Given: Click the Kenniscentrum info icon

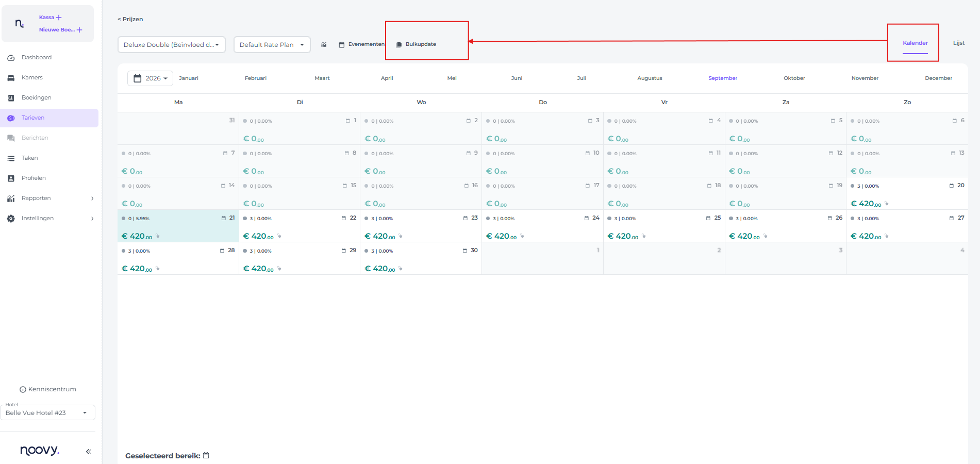Looking at the screenshot, I should (23, 390).
